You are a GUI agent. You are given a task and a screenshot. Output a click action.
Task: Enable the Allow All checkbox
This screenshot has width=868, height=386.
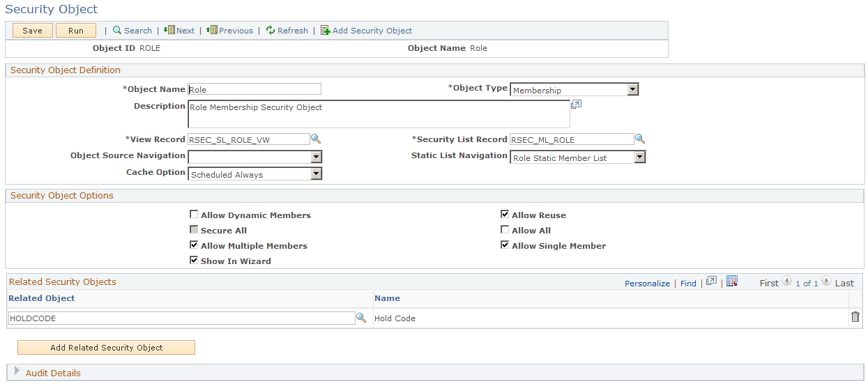505,230
